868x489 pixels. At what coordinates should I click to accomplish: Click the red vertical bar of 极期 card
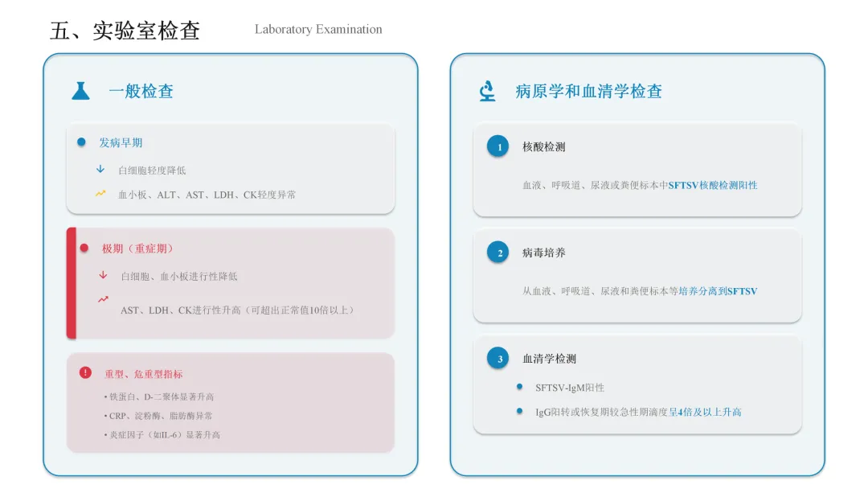pos(71,283)
